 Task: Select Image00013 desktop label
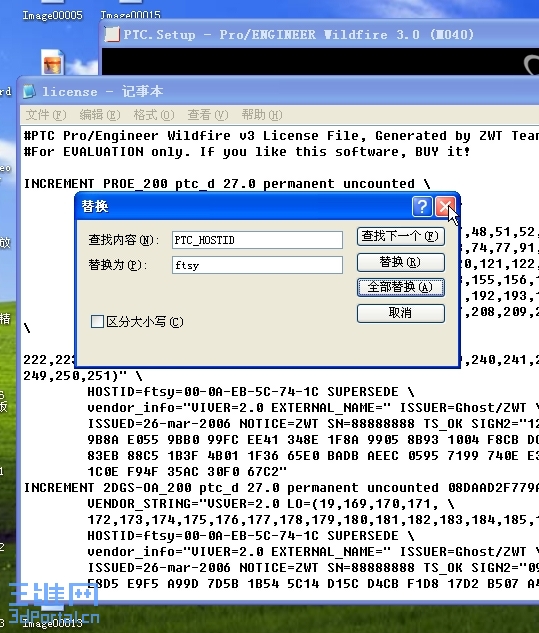point(52,623)
